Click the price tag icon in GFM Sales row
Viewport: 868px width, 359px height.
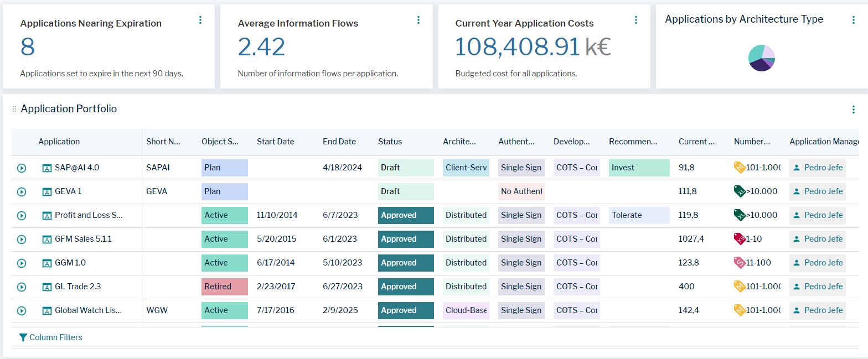pos(739,239)
